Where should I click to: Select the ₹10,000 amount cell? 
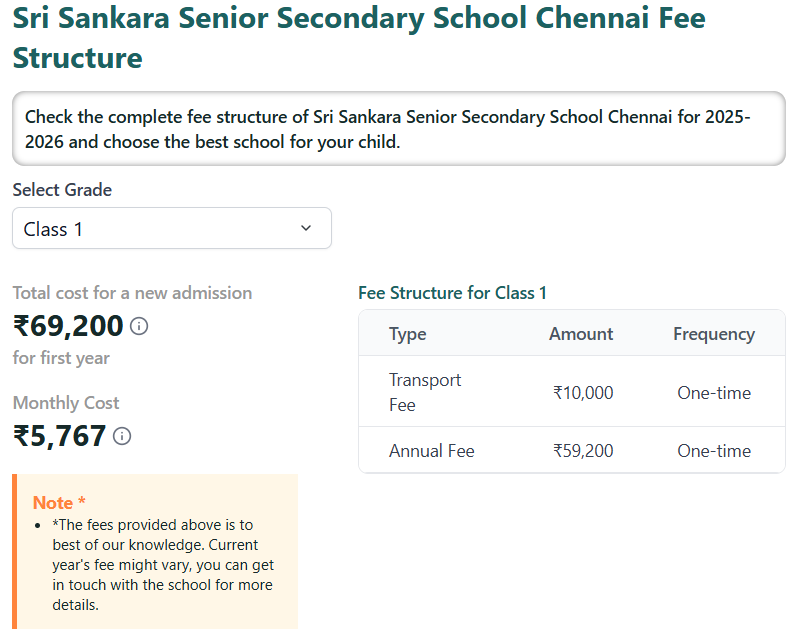(x=583, y=392)
